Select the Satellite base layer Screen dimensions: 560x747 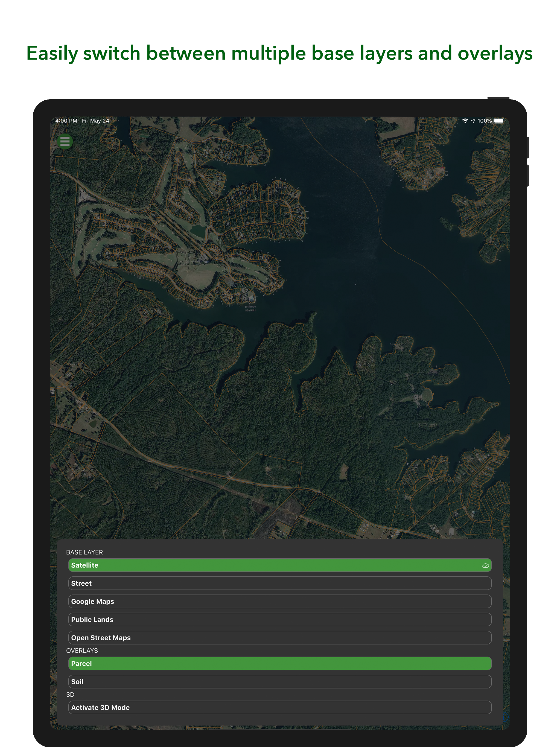click(x=280, y=565)
